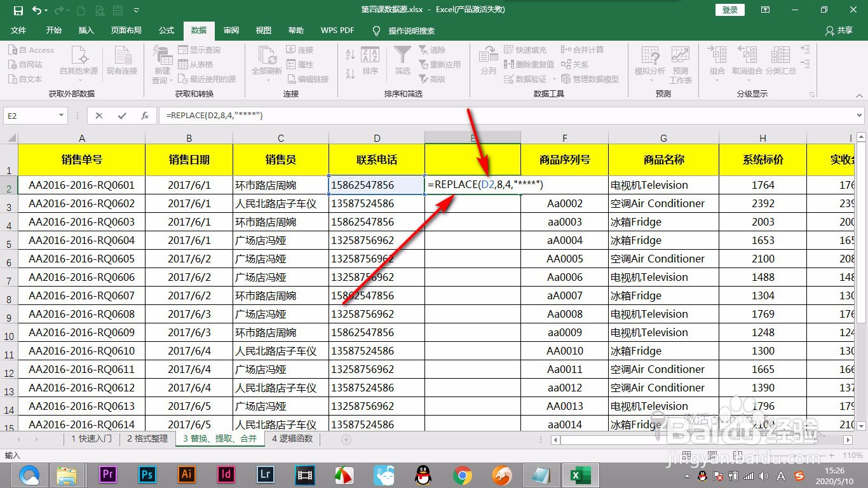Click 自网站 from-web import option
The width and height of the screenshot is (868, 488).
point(13,65)
